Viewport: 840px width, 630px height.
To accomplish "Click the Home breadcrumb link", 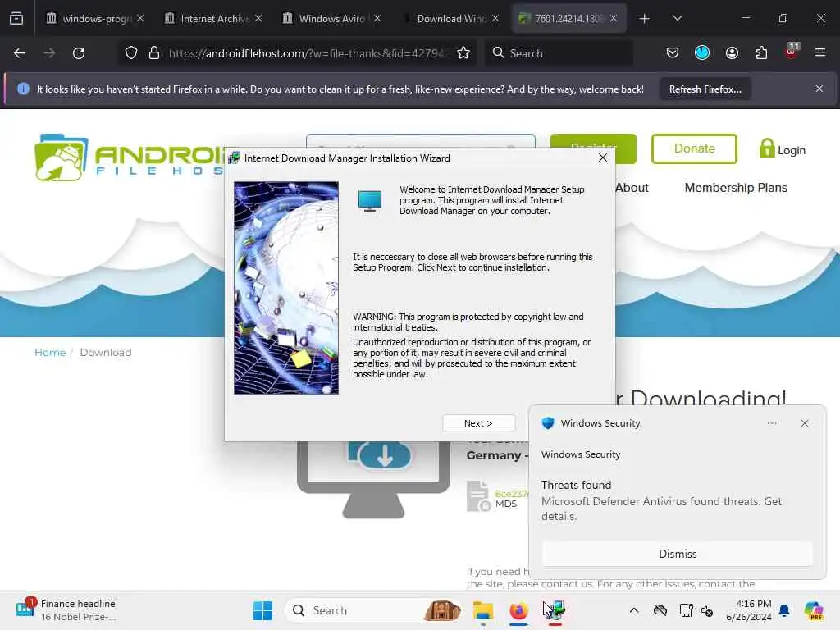I will click(50, 353).
